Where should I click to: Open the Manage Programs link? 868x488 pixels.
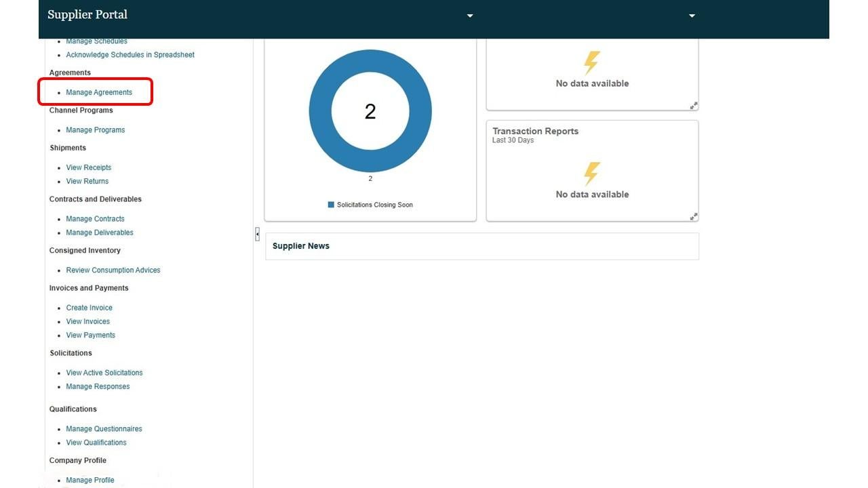point(96,130)
